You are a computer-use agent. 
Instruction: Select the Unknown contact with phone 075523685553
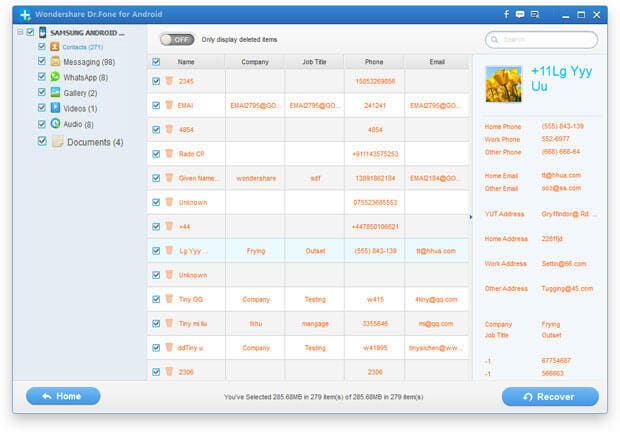click(308, 202)
